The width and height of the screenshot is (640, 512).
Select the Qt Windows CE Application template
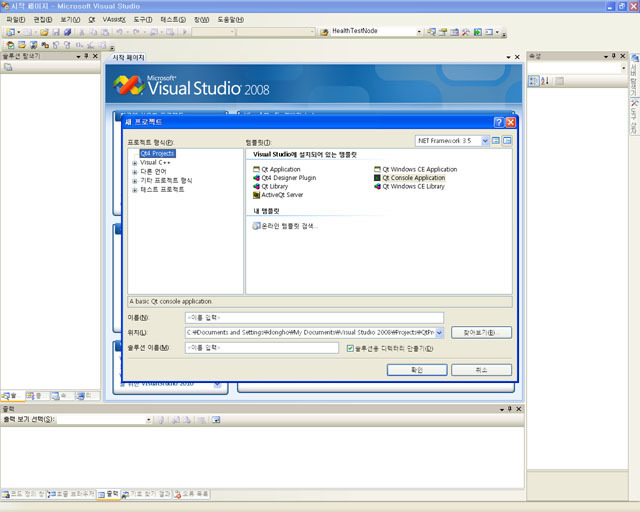click(416, 169)
